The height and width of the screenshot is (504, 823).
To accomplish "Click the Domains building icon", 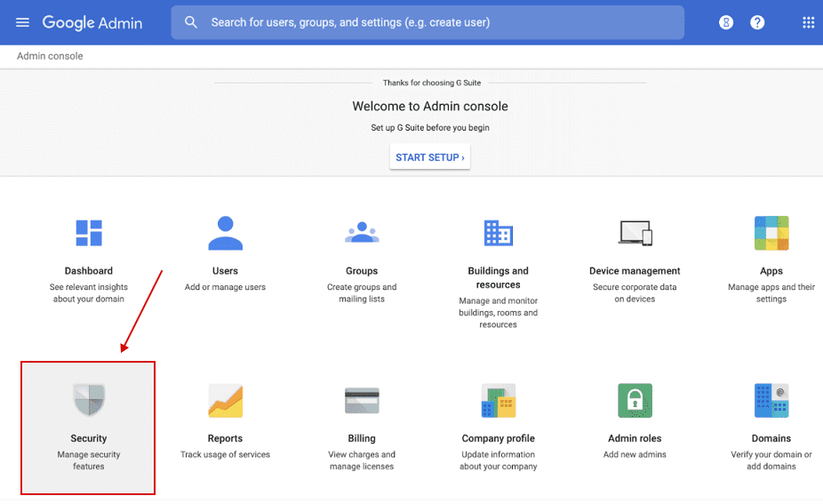I will click(771, 401).
